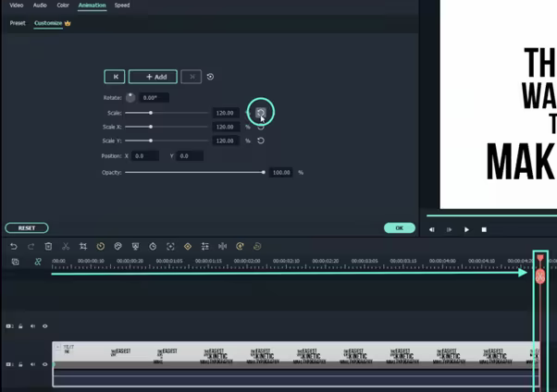557x392 pixels.
Task: Click the Scale value field 120.00
Action: [225, 113]
